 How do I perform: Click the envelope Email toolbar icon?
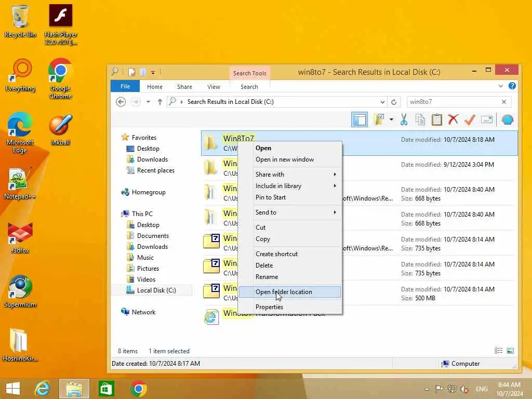coord(486,120)
